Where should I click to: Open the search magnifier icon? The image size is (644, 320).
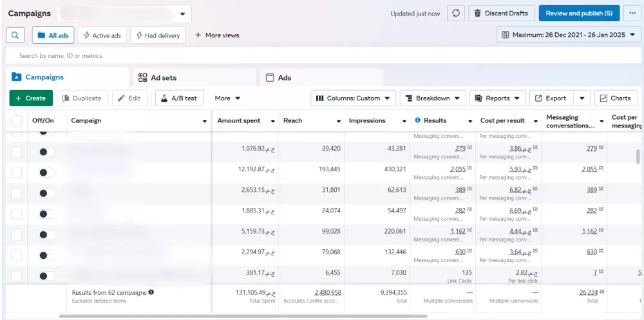coord(15,35)
